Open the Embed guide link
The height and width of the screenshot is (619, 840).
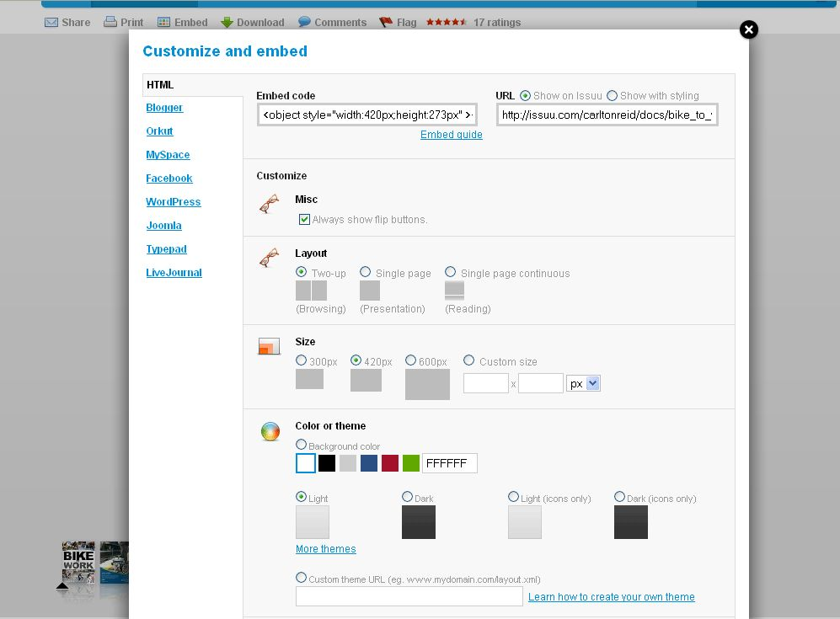coord(451,135)
